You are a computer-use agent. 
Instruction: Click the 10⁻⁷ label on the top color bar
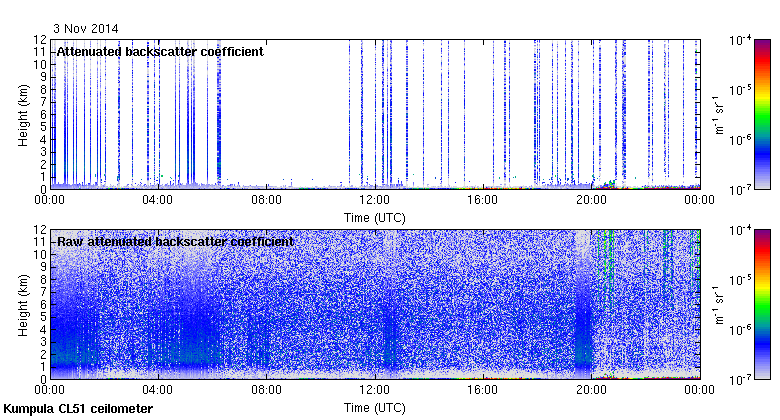click(740, 190)
